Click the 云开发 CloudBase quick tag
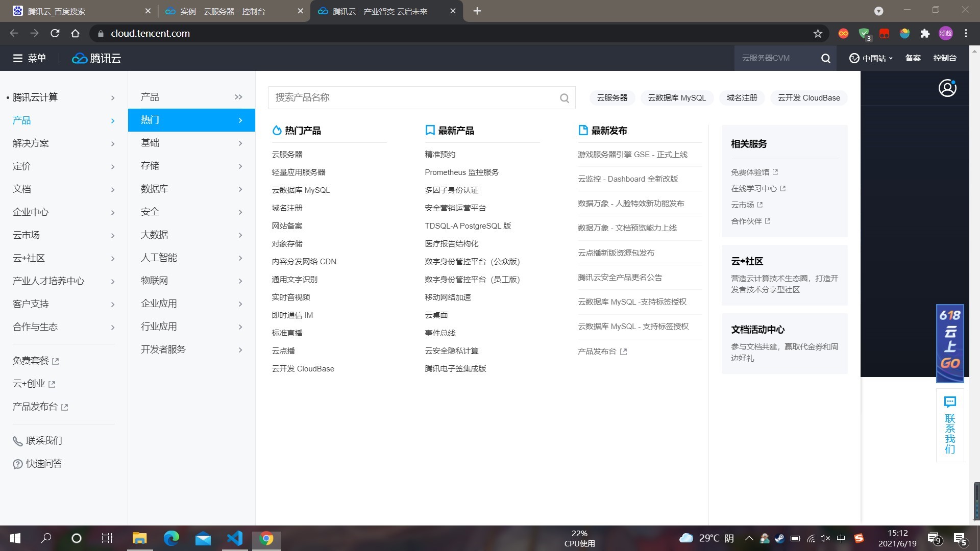The width and height of the screenshot is (980, 551). pyautogui.click(x=808, y=98)
